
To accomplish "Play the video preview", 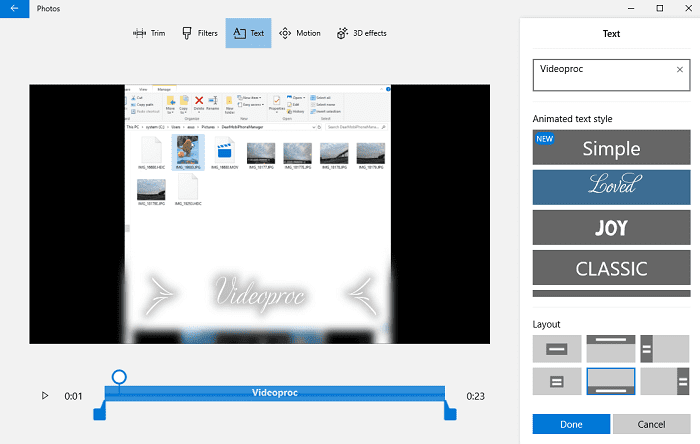I will tap(45, 396).
